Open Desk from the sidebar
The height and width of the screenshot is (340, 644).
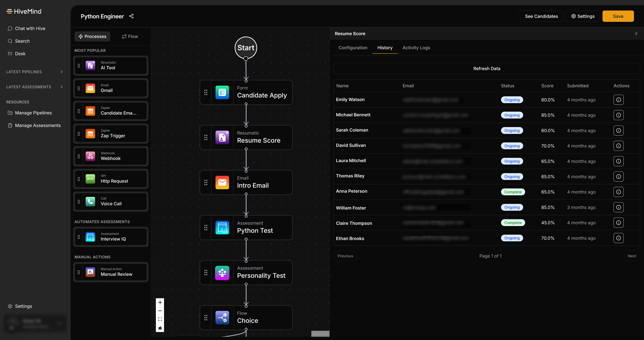[20, 54]
